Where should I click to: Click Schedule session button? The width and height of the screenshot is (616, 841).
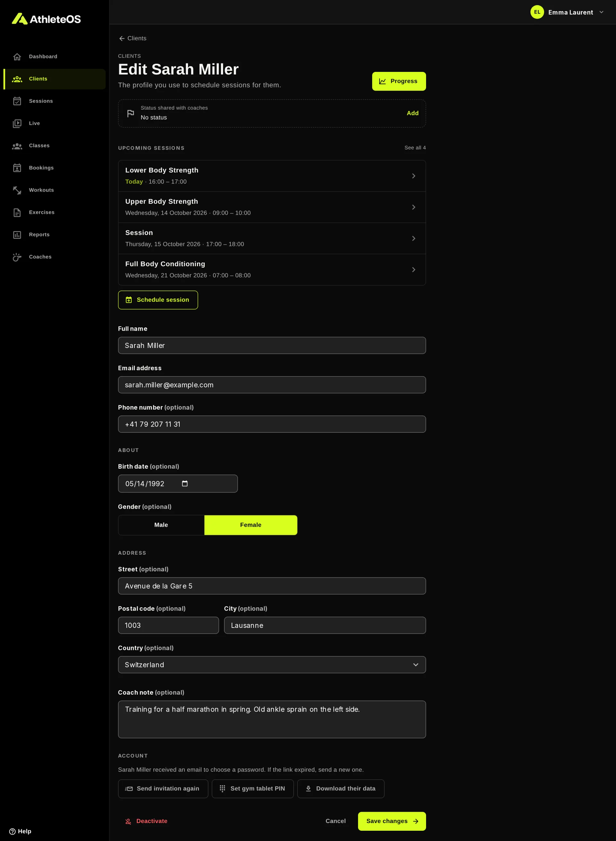(x=158, y=300)
